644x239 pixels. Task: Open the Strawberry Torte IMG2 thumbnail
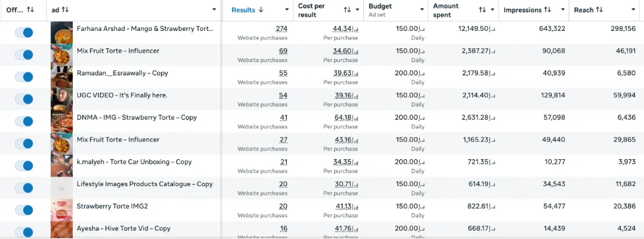(62, 210)
